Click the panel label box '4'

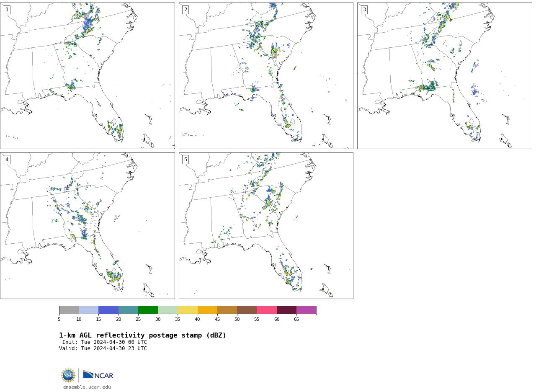coord(7,160)
